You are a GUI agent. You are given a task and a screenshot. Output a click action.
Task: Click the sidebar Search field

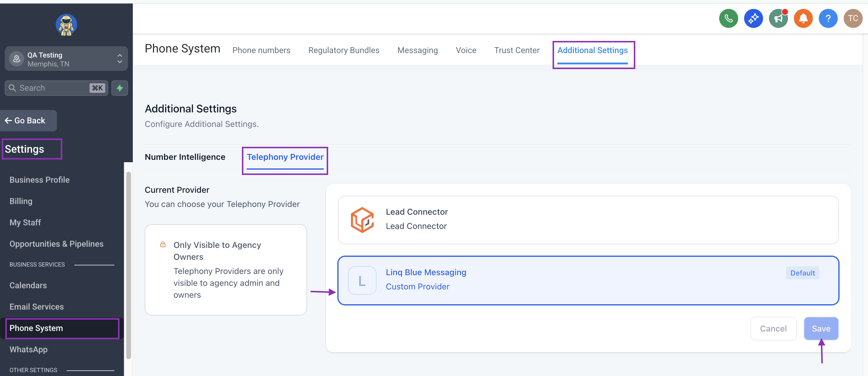(56, 88)
